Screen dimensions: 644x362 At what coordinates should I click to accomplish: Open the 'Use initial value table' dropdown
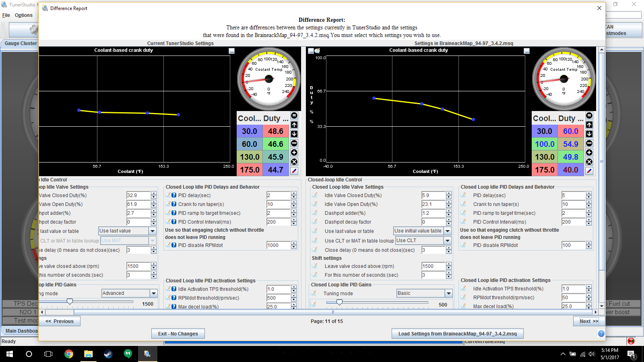point(447,231)
